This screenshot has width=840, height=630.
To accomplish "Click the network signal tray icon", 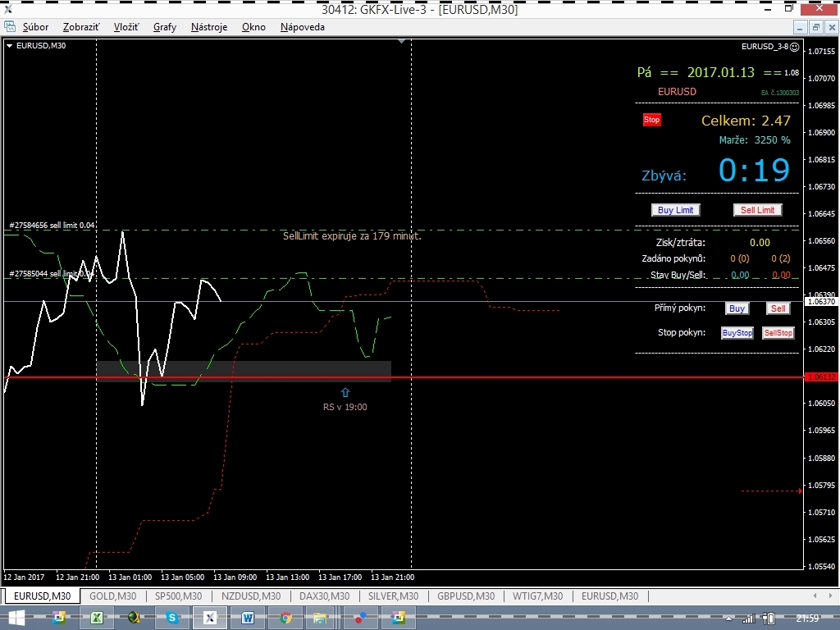I will (748, 619).
